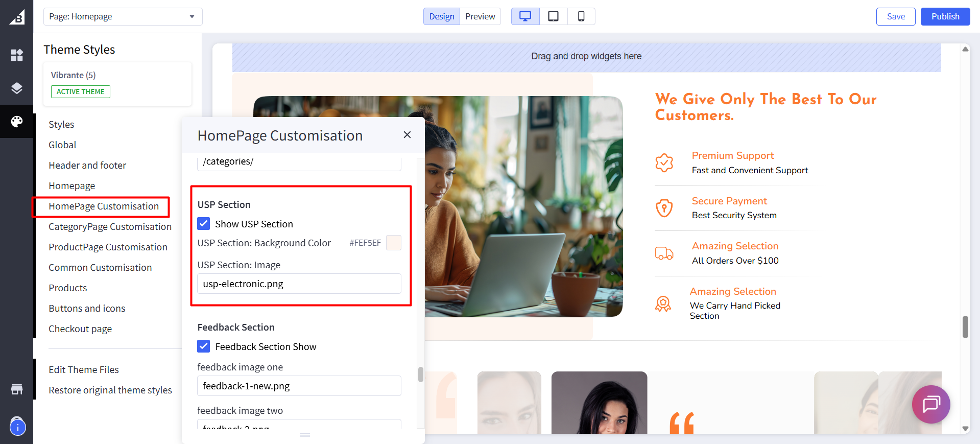The height and width of the screenshot is (444, 980).
Task: Toggle the Feedback Section Show checkbox
Action: (204, 346)
